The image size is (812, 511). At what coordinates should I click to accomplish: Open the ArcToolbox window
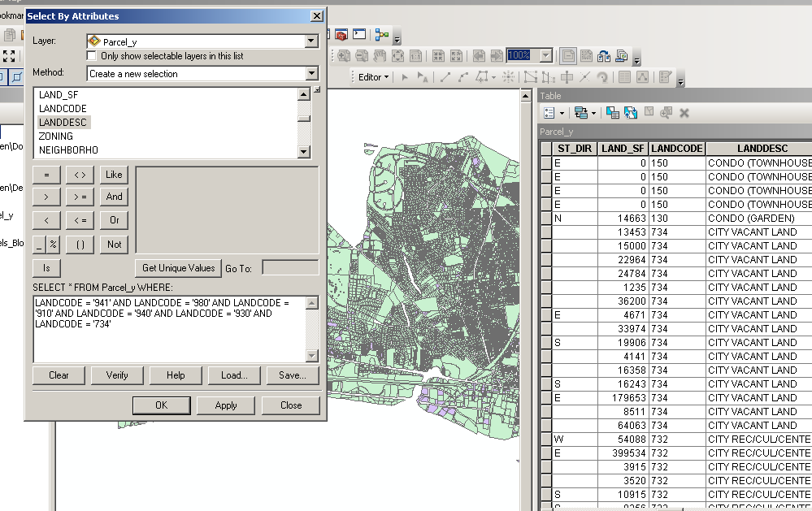coord(341,35)
